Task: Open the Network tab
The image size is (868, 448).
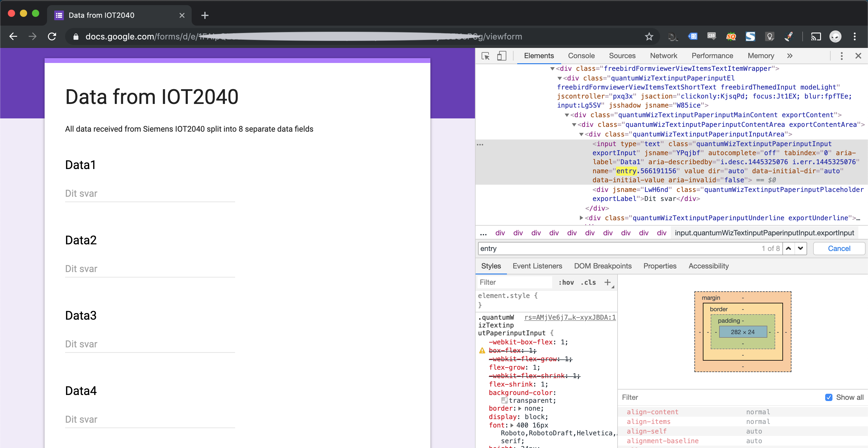Action: [x=663, y=56]
